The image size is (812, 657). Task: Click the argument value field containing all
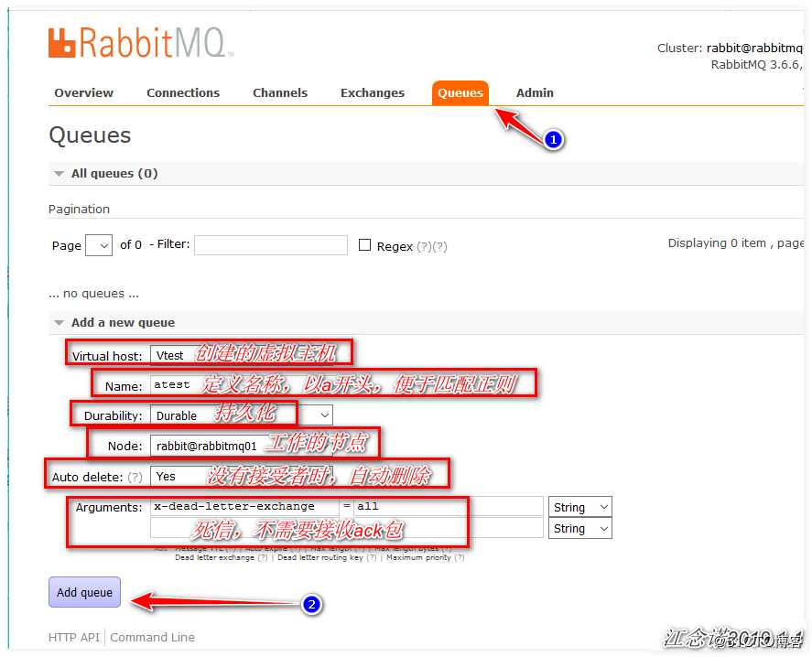(x=449, y=506)
